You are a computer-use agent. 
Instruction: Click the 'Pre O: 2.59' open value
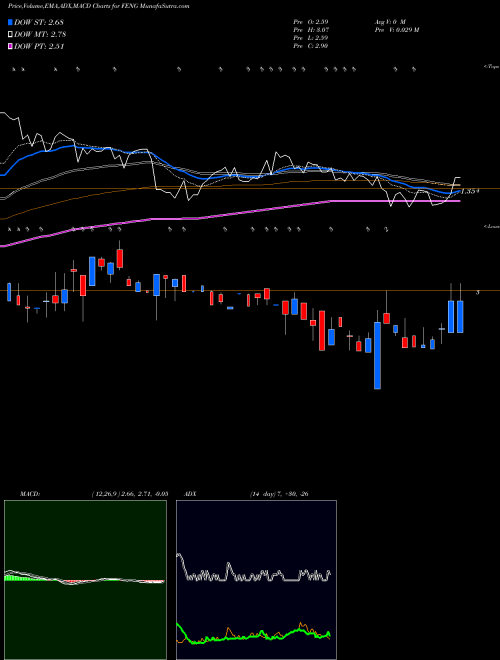point(311,21)
